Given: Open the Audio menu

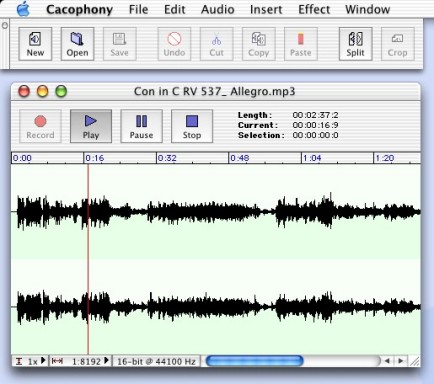Looking at the screenshot, I should 217,9.
